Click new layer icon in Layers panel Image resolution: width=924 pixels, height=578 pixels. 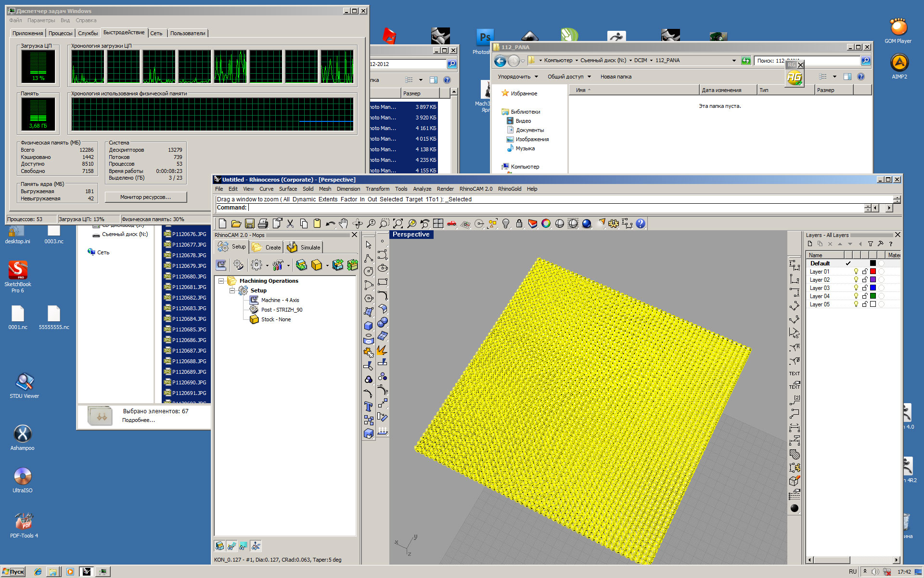(810, 244)
